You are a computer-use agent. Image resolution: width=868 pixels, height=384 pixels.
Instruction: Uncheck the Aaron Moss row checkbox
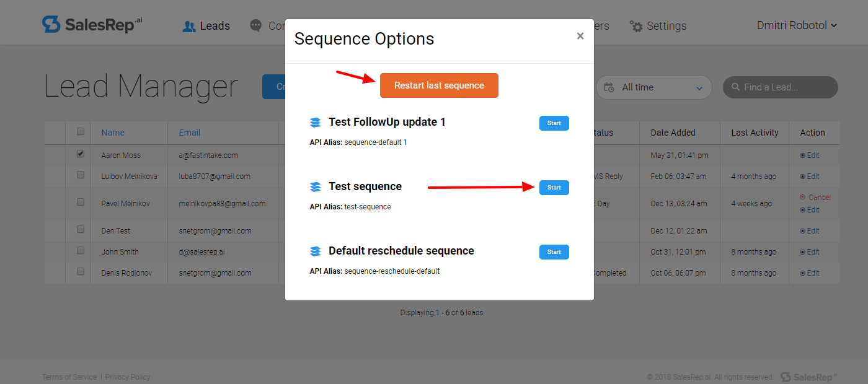(81, 154)
